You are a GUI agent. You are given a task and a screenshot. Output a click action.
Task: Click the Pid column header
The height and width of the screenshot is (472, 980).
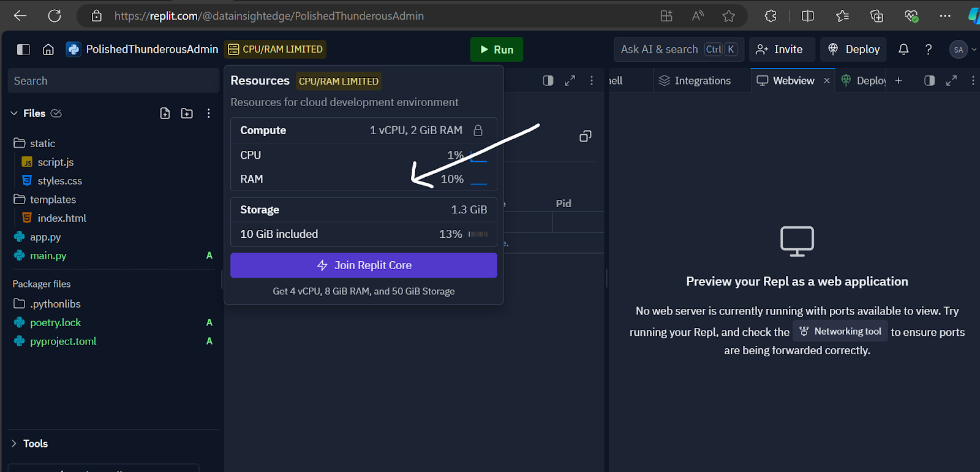563,204
